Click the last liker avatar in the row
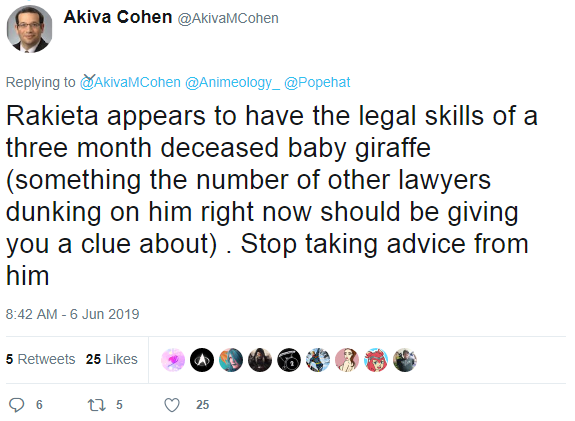The height and width of the screenshot is (421, 575). pyautogui.click(x=405, y=360)
